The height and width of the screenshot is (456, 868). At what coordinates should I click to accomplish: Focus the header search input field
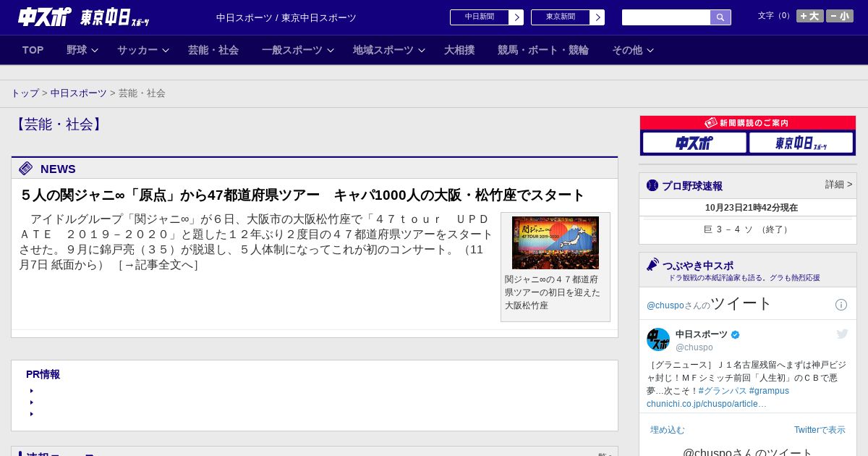[x=666, y=17]
